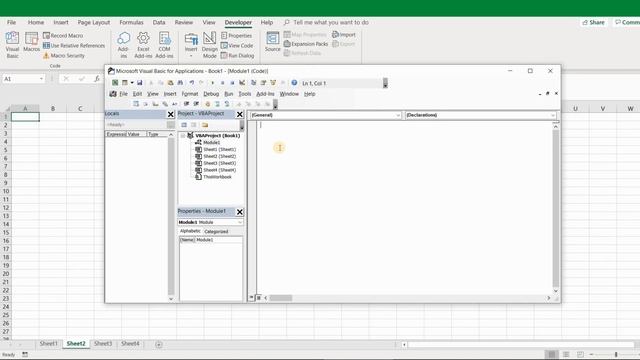This screenshot has width=640, height=360.
Task: Open the Excel File tab
Action: (x=11, y=22)
